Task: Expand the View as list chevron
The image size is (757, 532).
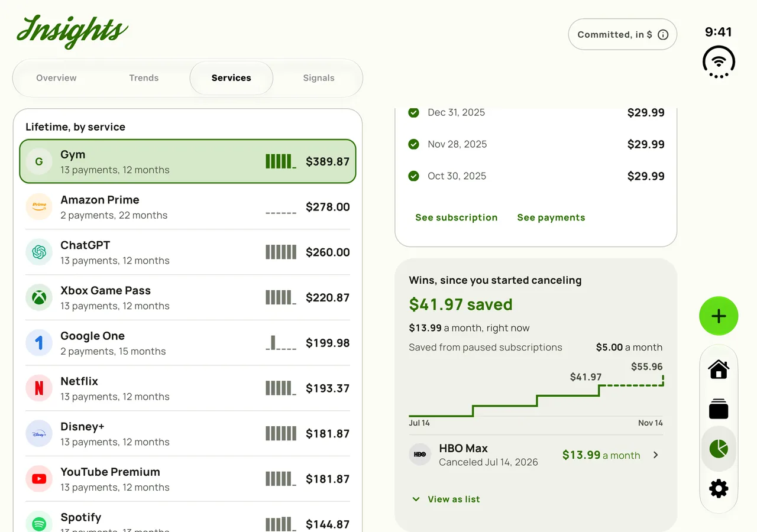Action: click(x=416, y=499)
